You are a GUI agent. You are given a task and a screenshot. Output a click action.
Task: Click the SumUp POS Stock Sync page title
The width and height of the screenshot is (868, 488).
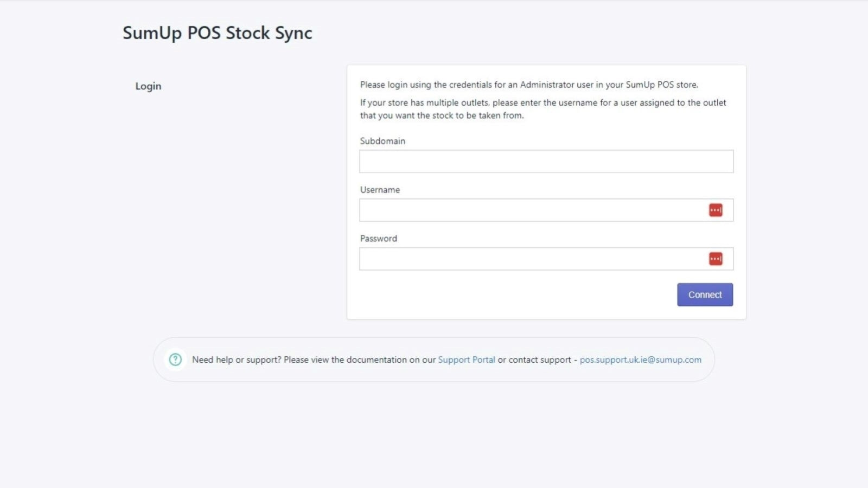218,33
